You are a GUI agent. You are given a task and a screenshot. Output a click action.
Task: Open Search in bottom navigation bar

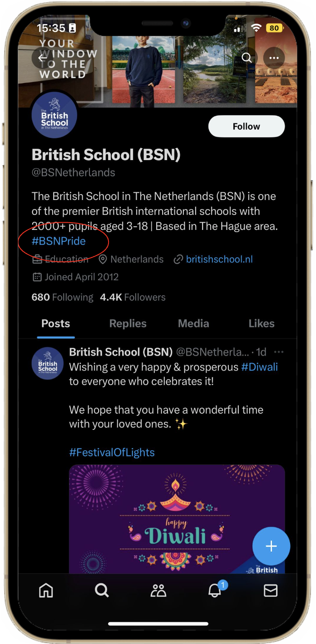tap(102, 590)
